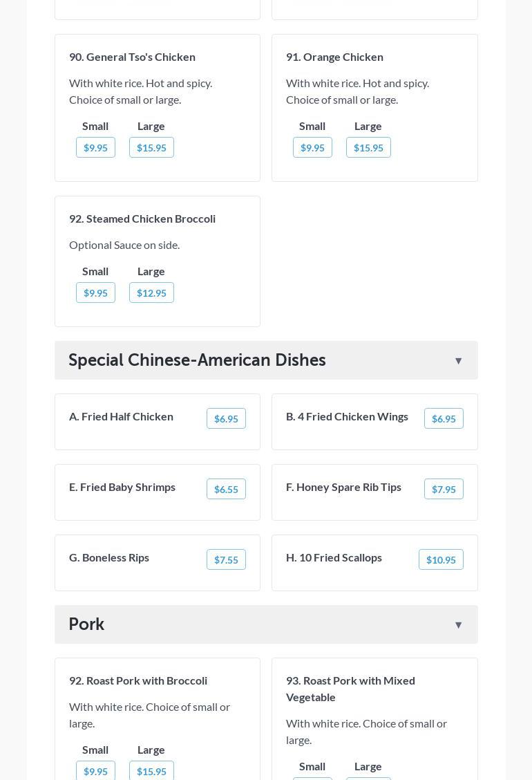Viewport: 532px width, 780px height.
Task: Click the Pork section heading
Action: coord(86,624)
